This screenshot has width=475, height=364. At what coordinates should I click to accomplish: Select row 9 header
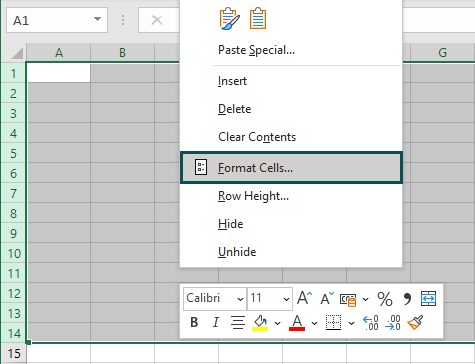[x=13, y=233]
